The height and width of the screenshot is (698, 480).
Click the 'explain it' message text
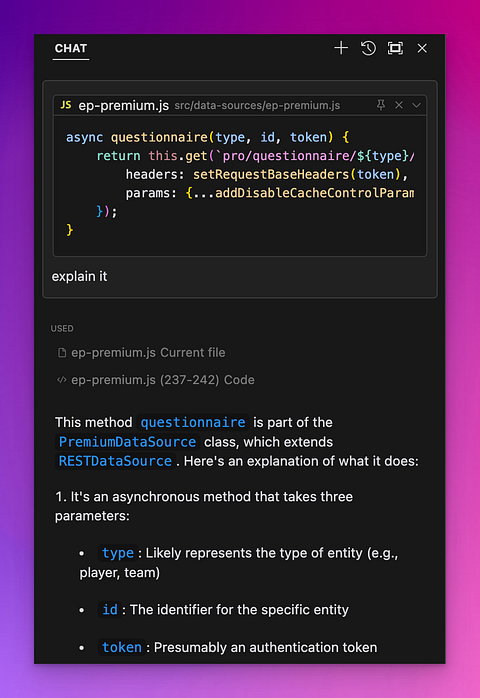coord(79,276)
